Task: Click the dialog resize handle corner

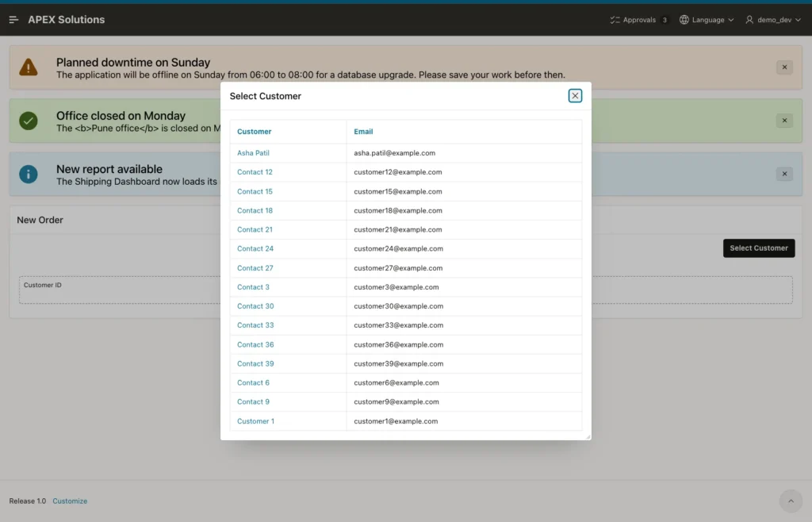Action: coord(588,437)
